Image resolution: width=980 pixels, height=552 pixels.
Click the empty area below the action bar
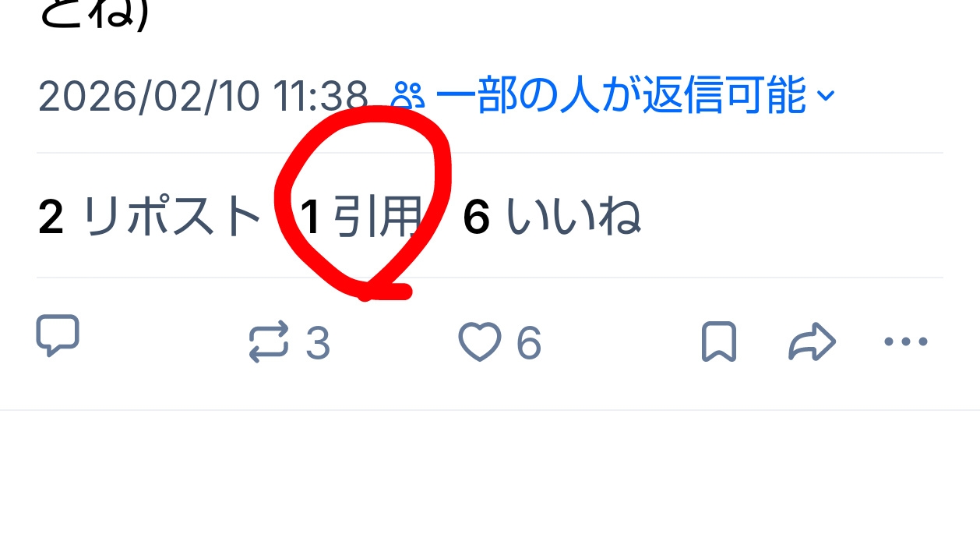(x=490, y=481)
